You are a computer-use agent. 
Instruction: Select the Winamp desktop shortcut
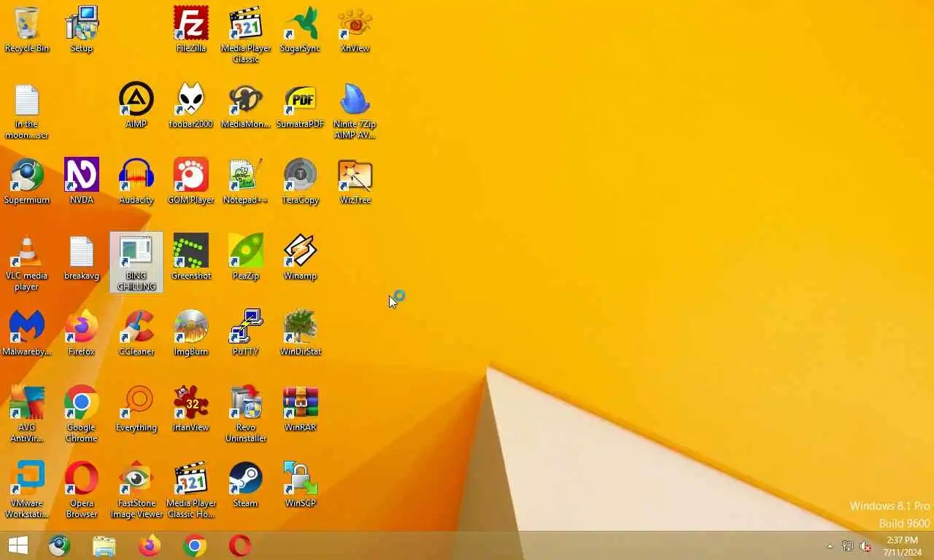pos(301,257)
